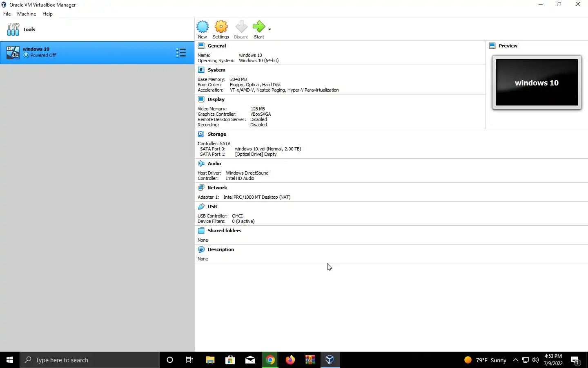Open Firefox from the taskbar
Viewport: 588px width, 368px height.
point(290,360)
